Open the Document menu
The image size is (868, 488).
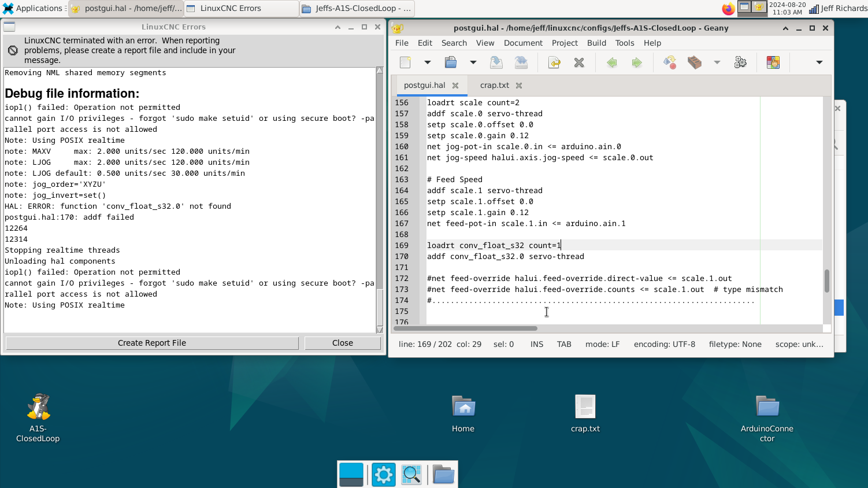click(x=523, y=43)
